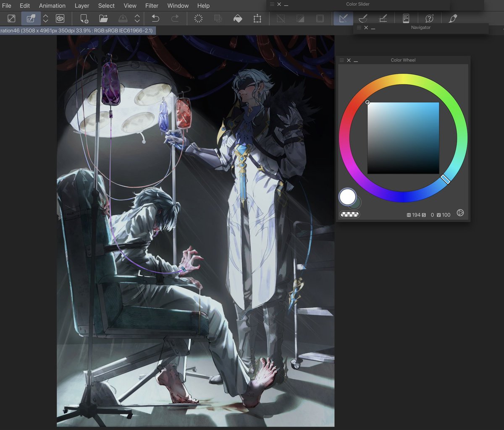Open the Navigator panel hamburger menu
The image size is (504, 430).
click(359, 27)
